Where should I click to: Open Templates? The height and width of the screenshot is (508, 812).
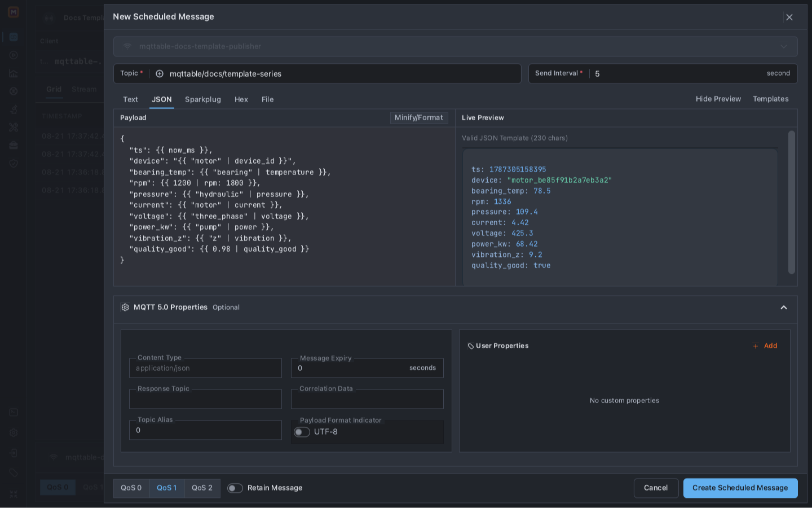click(x=771, y=99)
